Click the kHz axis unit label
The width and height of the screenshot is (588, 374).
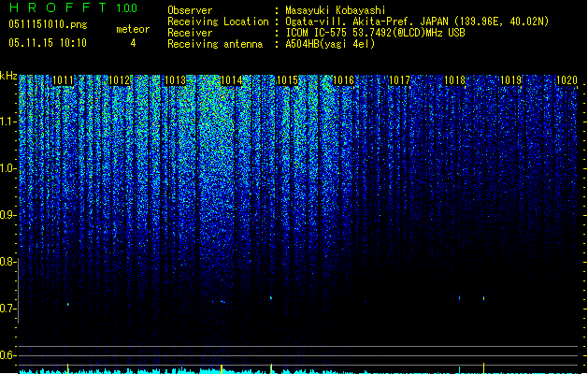tap(8, 76)
